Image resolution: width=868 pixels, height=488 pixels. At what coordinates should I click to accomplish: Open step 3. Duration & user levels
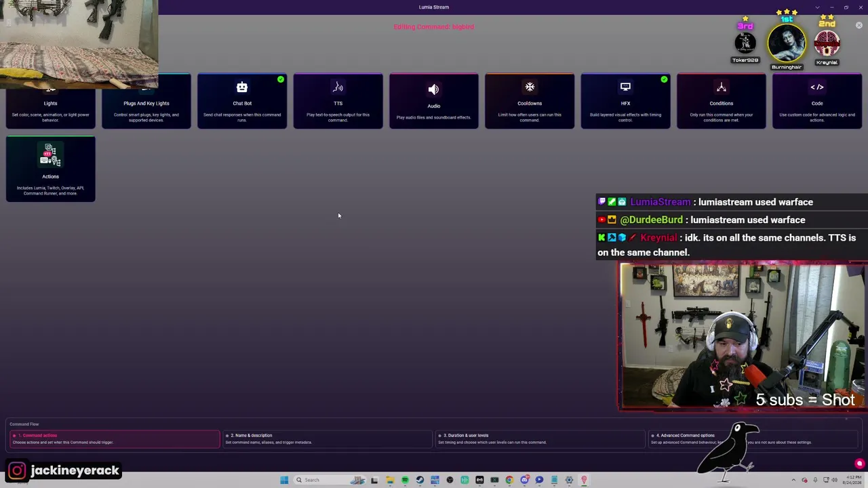click(x=540, y=439)
